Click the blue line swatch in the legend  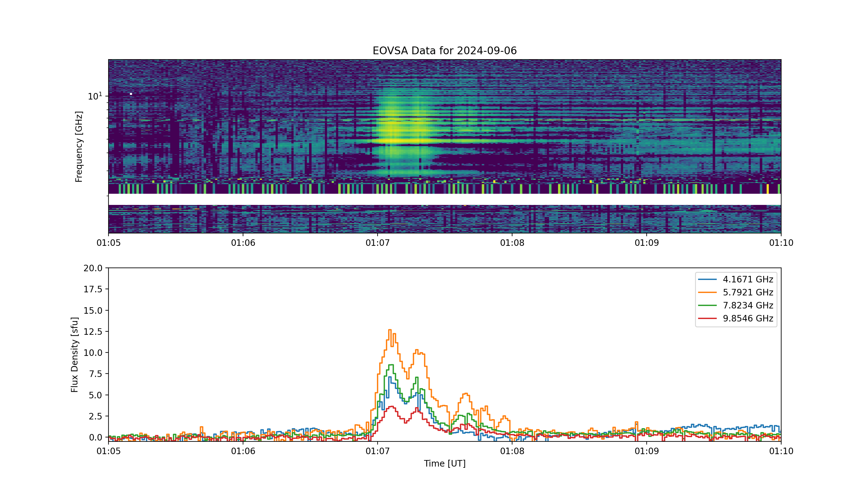point(707,279)
